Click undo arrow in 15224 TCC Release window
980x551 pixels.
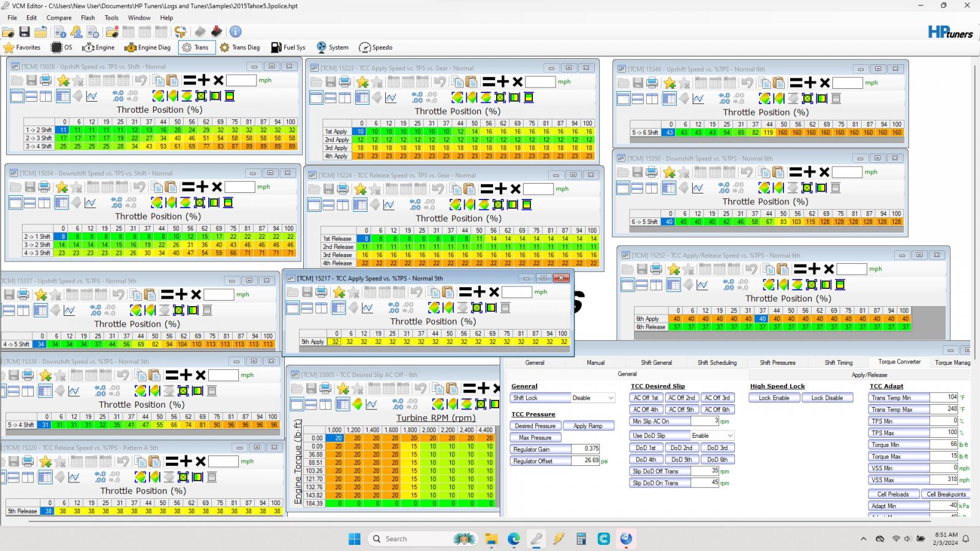point(438,189)
